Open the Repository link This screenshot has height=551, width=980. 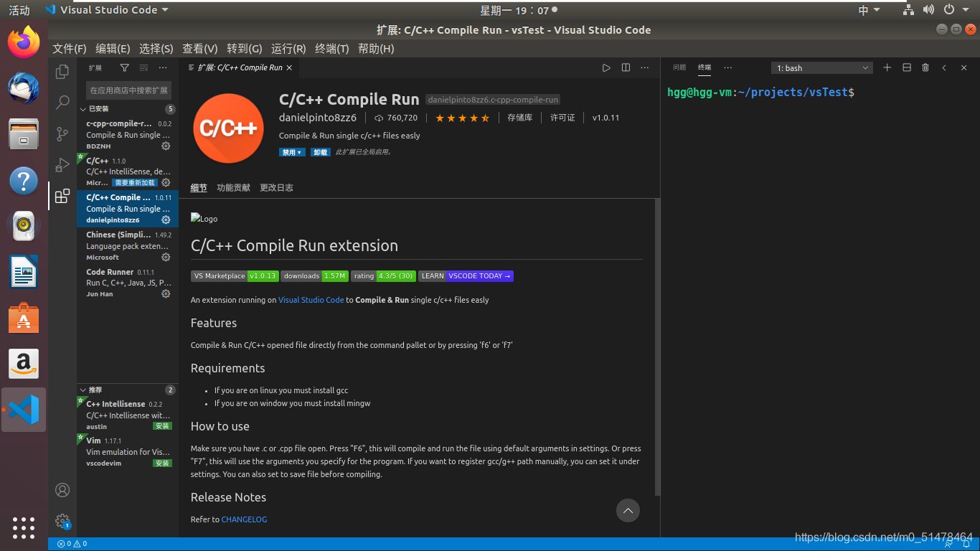519,118
